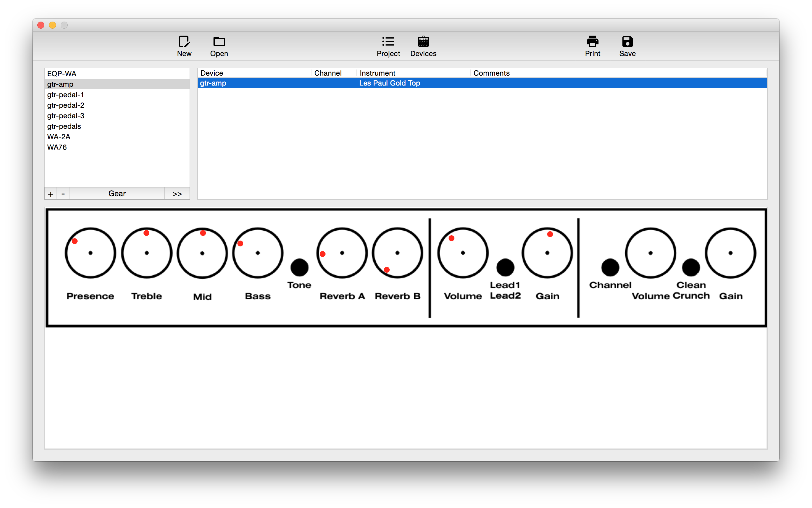Choose gtr-pedal-1 from the gear list

click(117, 95)
